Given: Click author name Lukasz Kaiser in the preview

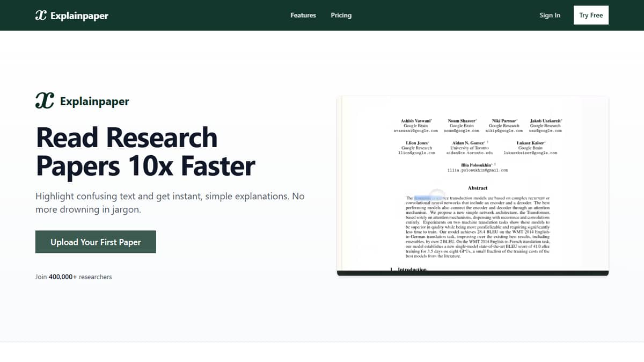Looking at the screenshot, I should [x=531, y=143].
